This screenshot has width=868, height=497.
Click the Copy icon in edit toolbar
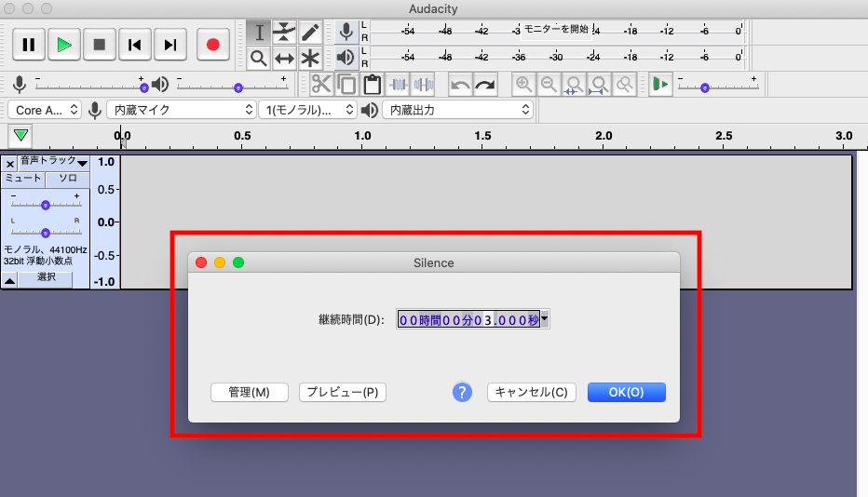click(x=347, y=85)
